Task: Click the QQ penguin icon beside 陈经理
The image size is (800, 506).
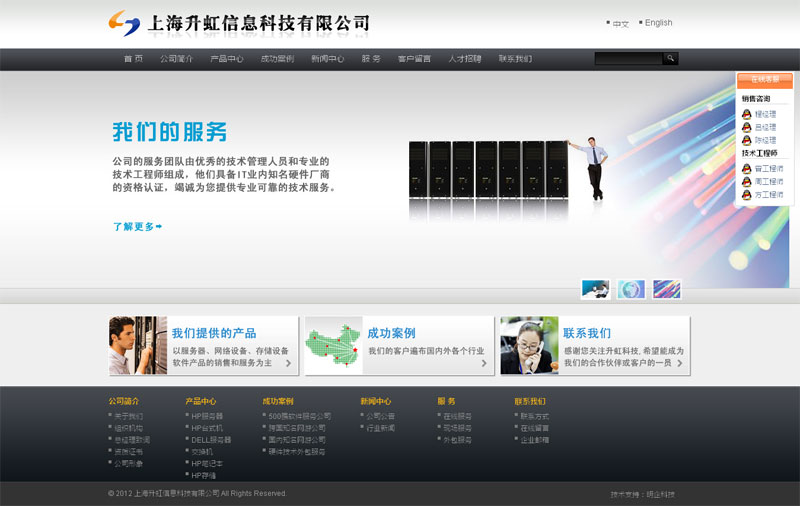Action: (746, 140)
